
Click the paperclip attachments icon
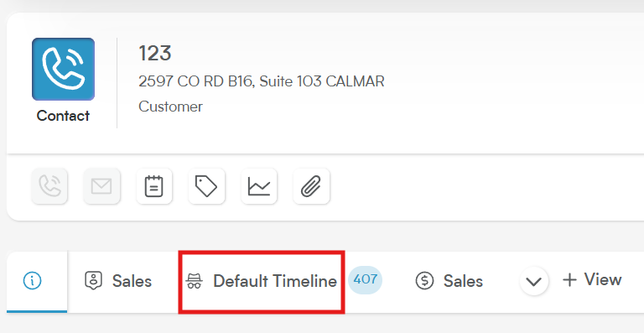click(311, 186)
